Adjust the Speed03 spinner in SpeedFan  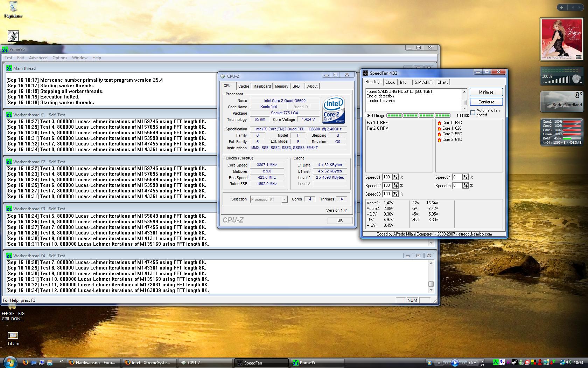pos(395,194)
